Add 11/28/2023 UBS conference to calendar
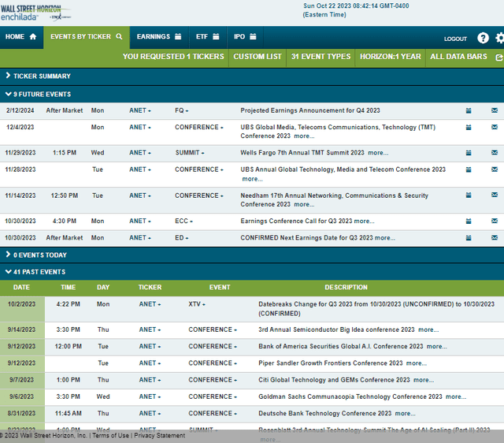This screenshot has width=504, height=443. [469, 169]
